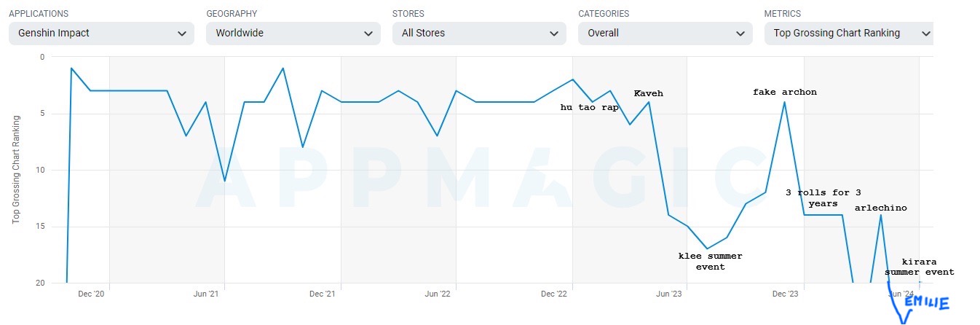This screenshot has height=325, width=980.
Task: Open the Applications dropdown showing Genshin Impact
Action: tap(101, 33)
